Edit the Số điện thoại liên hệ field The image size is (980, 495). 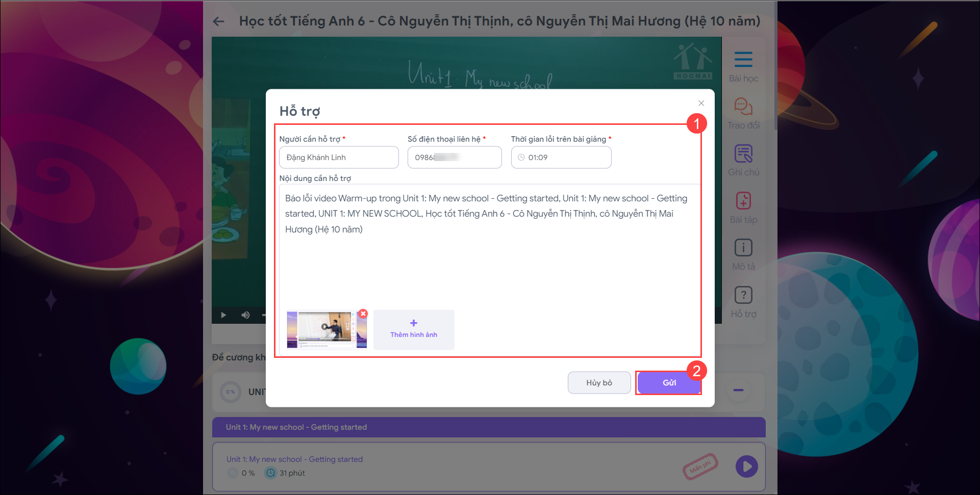tap(455, 158)
